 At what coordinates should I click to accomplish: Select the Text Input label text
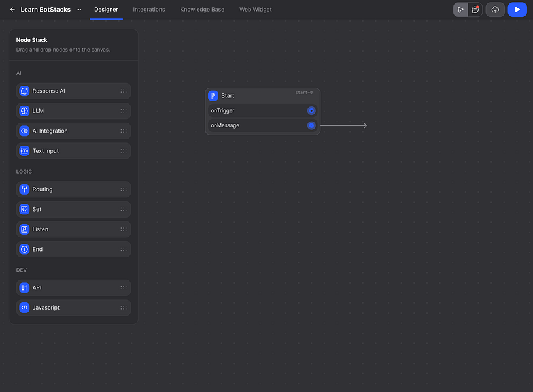point(46,151)
